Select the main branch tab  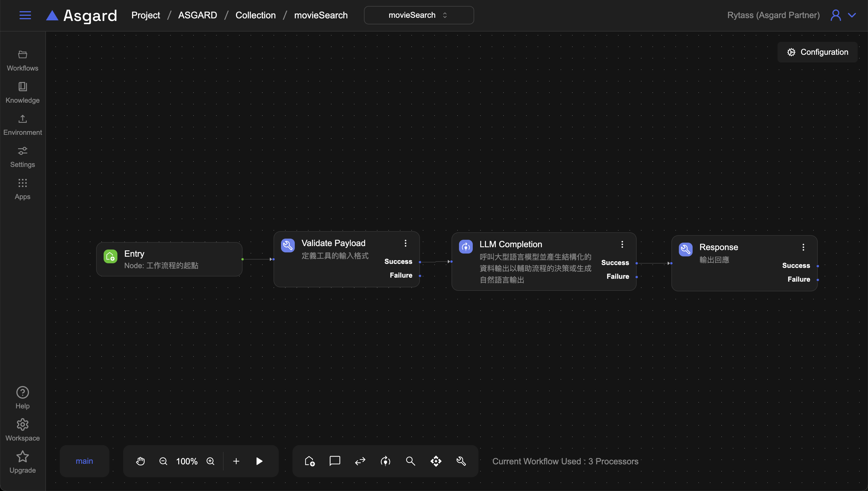(x=84, y=461)
